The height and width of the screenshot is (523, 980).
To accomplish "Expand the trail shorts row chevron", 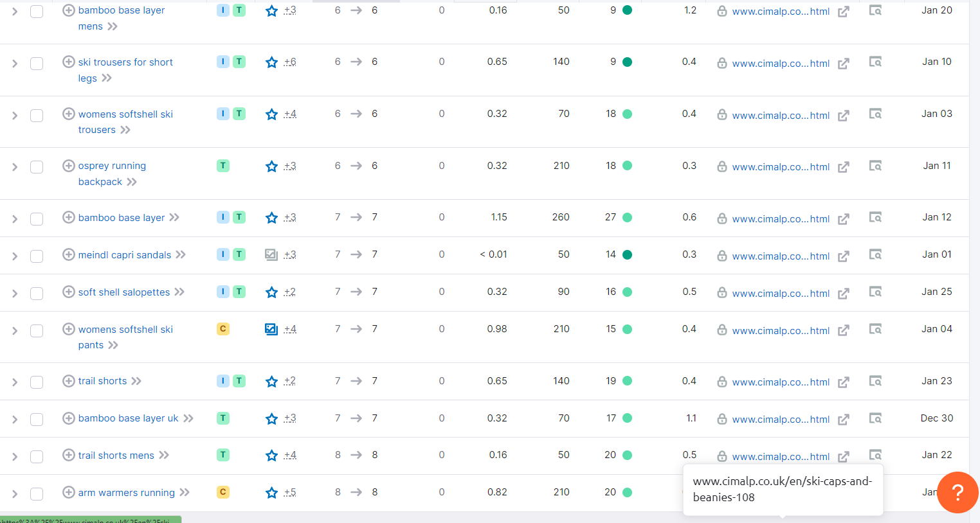I will coord(15,382).
